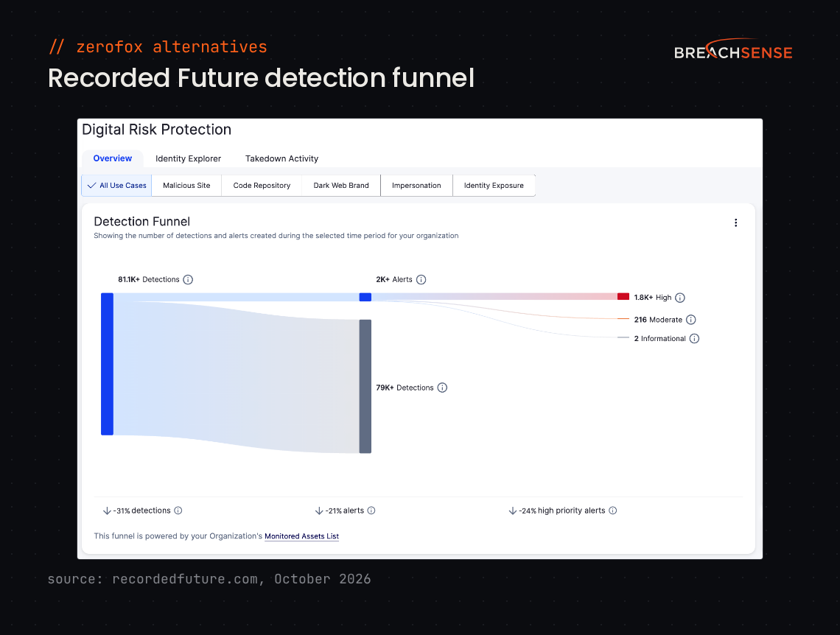
Task: Click the red High alerts swatch
Action: (x=623, y=297)
